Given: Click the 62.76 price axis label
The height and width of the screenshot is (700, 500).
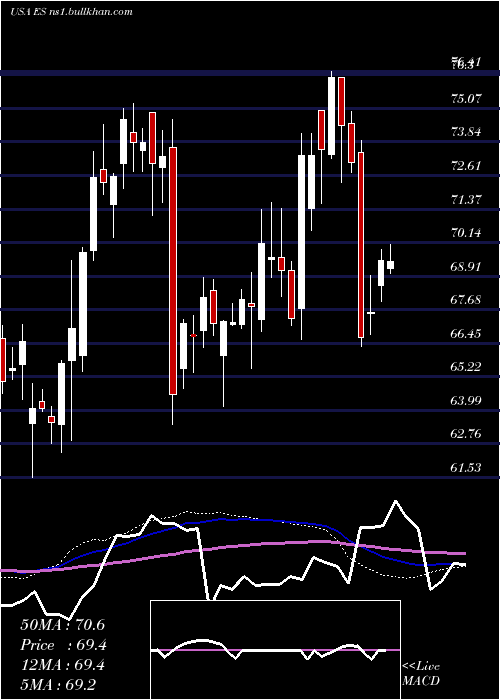Looking at the screenshot, I should pyautogui.click(x=467, y=434).
